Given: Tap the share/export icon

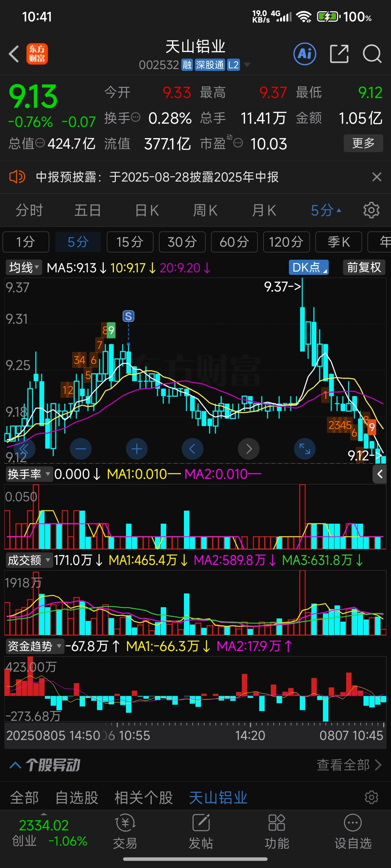Looking at the screenshot, I should [x=339, y=54].
